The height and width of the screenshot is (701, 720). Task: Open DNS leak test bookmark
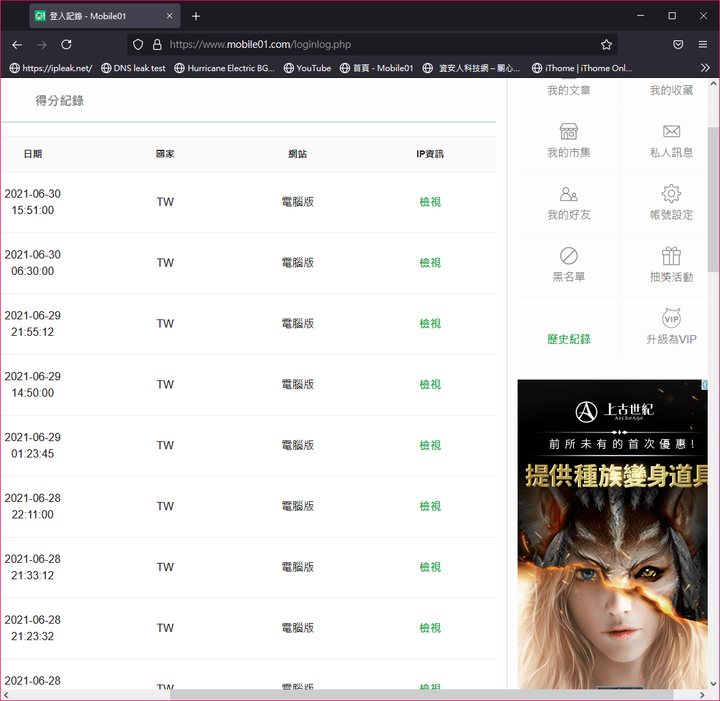133,68
